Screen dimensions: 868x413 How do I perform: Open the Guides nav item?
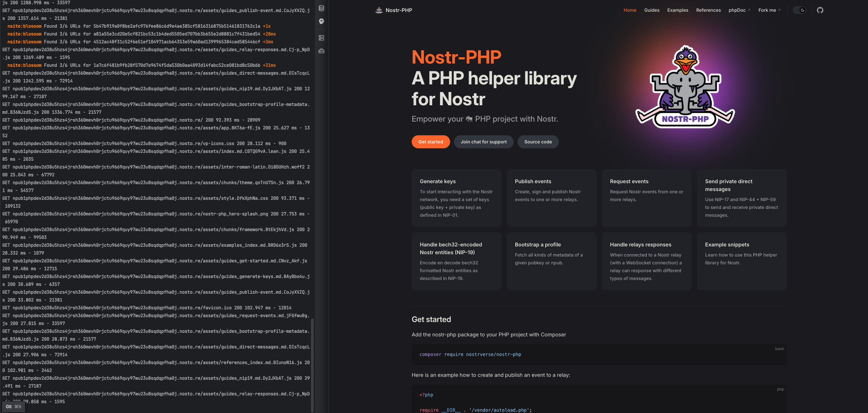(651, 10)
